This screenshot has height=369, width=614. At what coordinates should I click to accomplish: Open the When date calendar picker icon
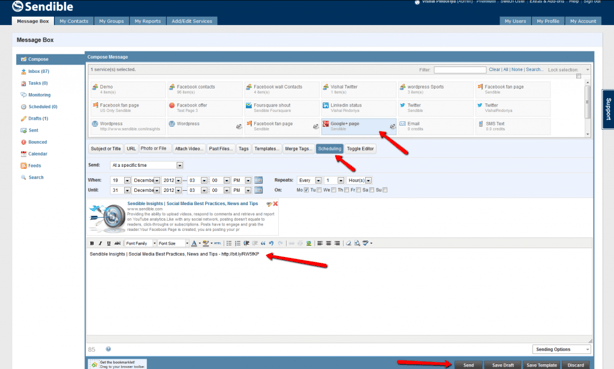[258, 180]
